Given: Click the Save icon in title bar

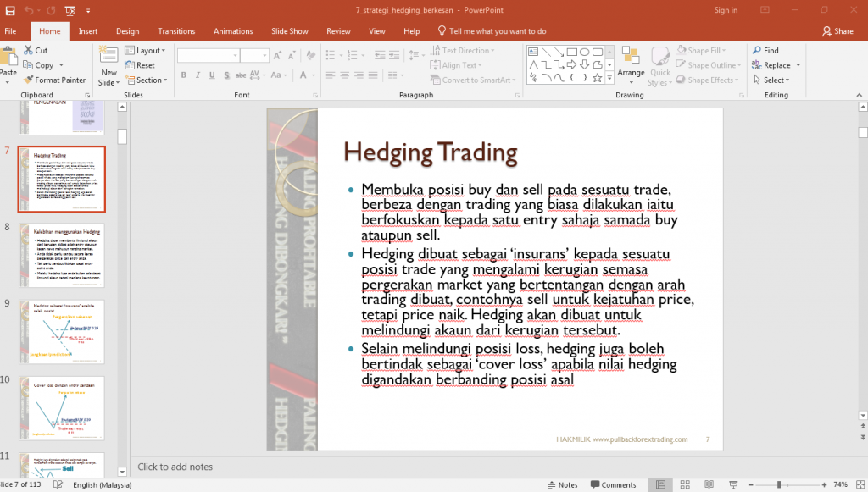Looking at the screenshot, I should [10, 10].
